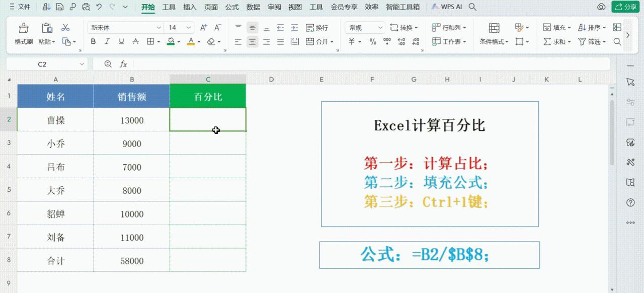This screenshot has height=293, width=644.
Task: Toggle align text left
Action: click(238, 42)
